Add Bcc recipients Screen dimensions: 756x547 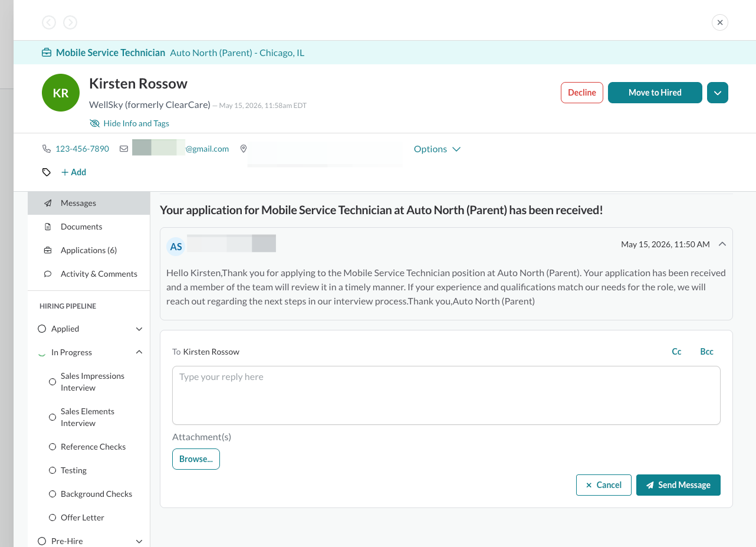(x=706, y=352)
